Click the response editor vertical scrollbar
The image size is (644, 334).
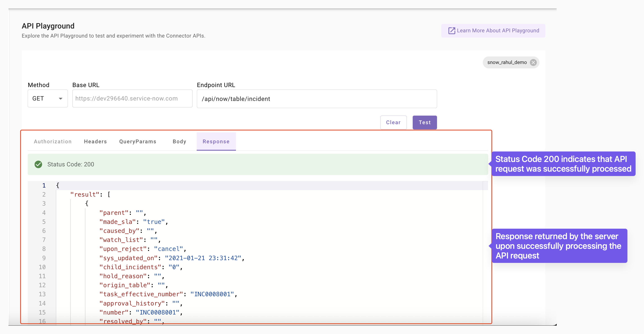click(x=485, y=252)
